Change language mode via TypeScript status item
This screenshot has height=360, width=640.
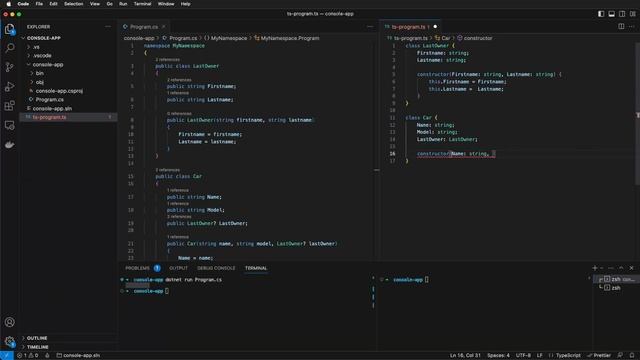[x=568, y=356]
